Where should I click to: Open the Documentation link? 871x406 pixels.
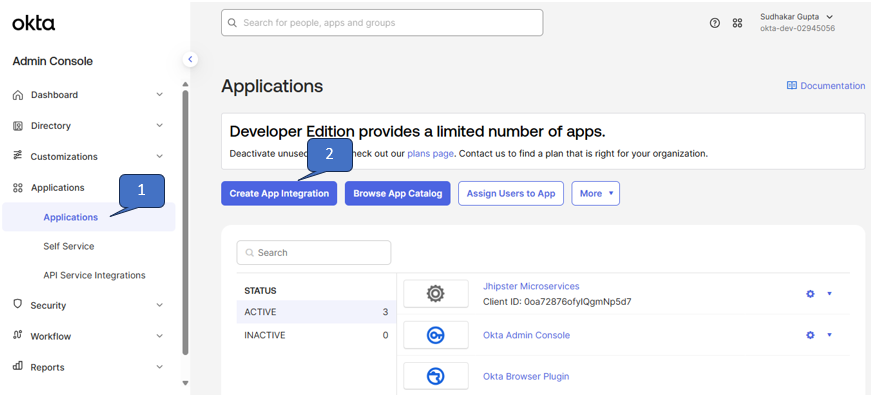[826, 86]
